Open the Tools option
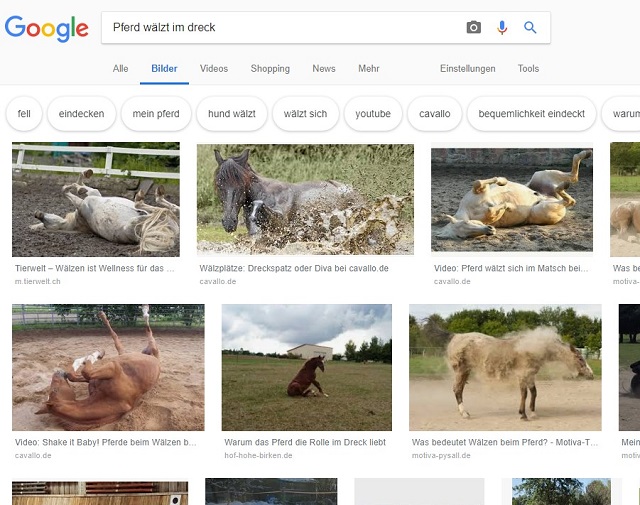This screenshot has height=505, width=640. pos(528,69)
